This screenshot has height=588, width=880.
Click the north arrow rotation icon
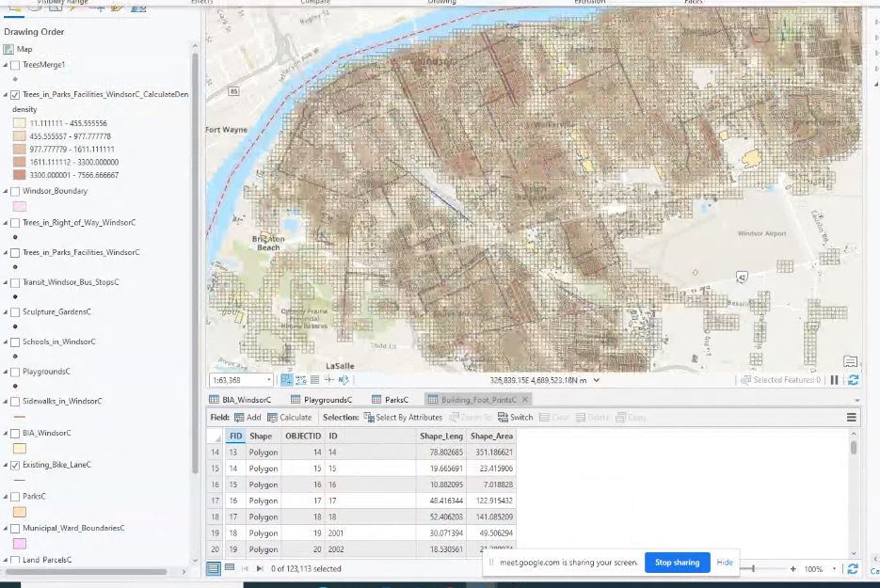tap(344, 380)
